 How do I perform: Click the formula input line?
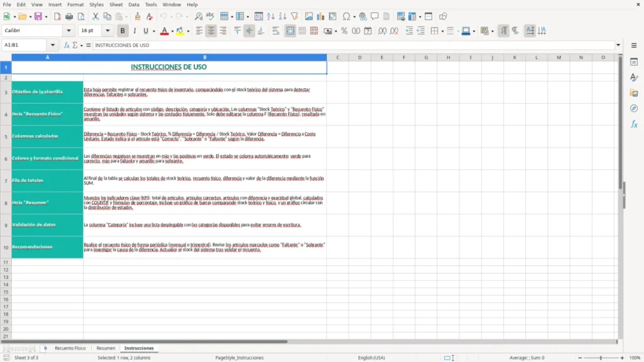[353, 45]
